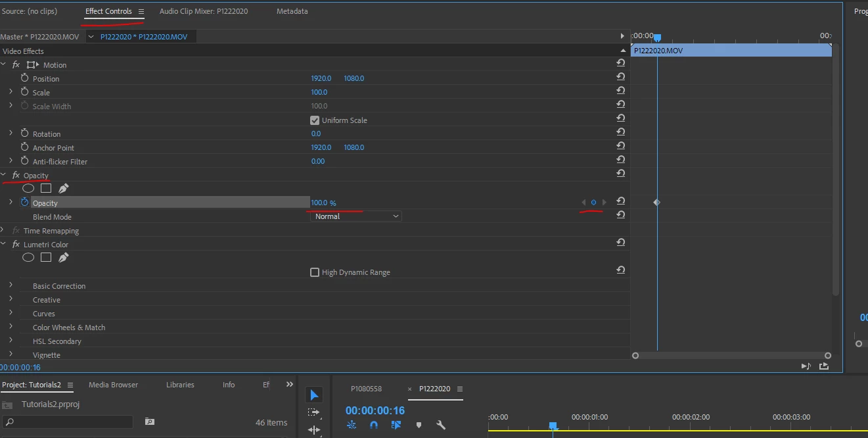
Task: Select the Ripple Edit tool
Action: coord(314,430)
